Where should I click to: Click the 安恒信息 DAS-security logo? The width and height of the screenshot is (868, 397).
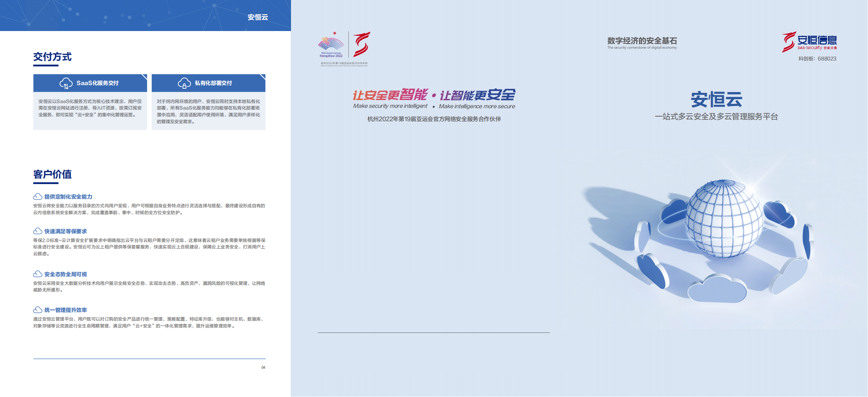click(809, 42)
